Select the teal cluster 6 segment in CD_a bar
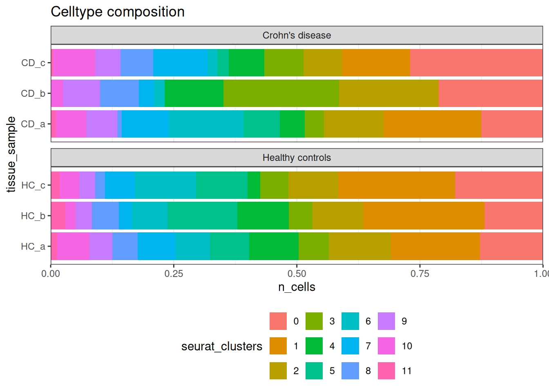Viewport: 549px width, 392px height. pyautogui.click(x=206, y=124)
